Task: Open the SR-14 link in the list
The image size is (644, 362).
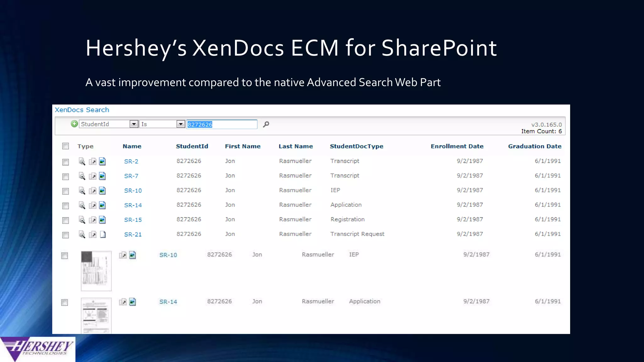Action: [x=133, y=205]
